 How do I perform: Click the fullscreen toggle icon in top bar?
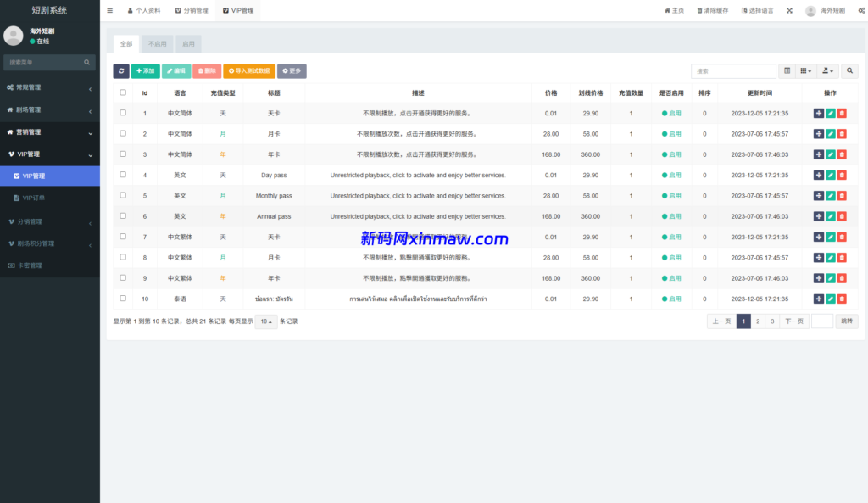click(790, 10)
